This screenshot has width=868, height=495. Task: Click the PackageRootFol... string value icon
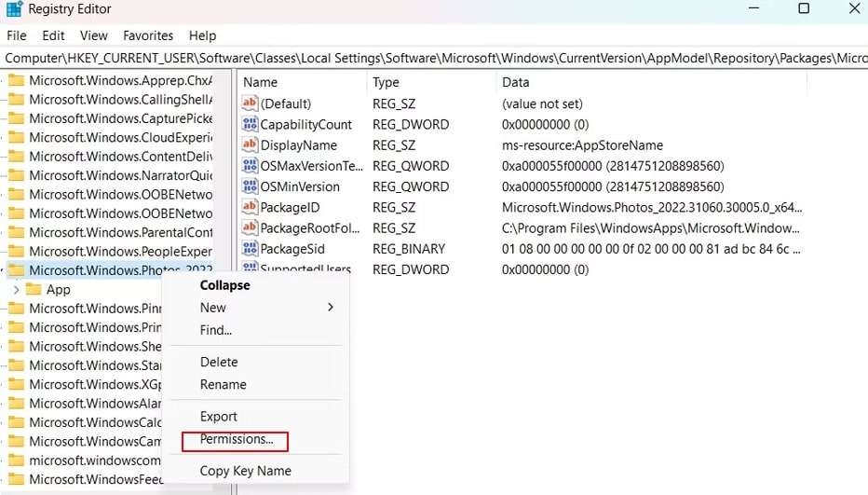(x=250, y=227)
